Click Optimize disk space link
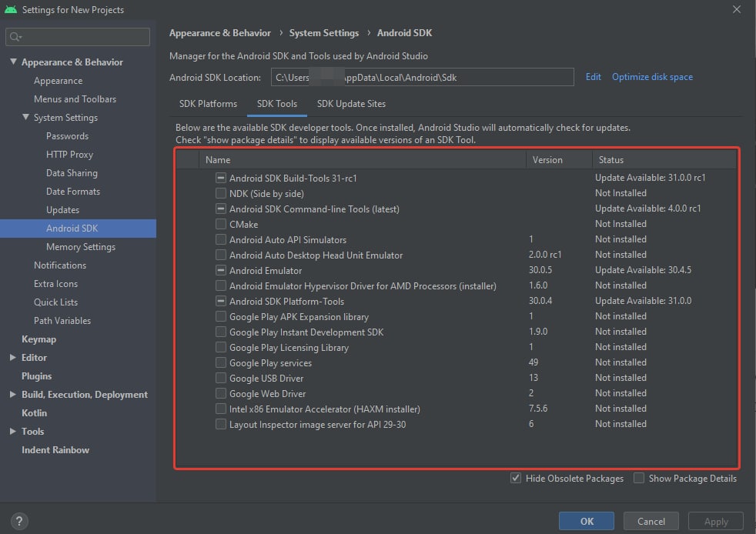This screenshot has height=534, width=756. (652, 77)
